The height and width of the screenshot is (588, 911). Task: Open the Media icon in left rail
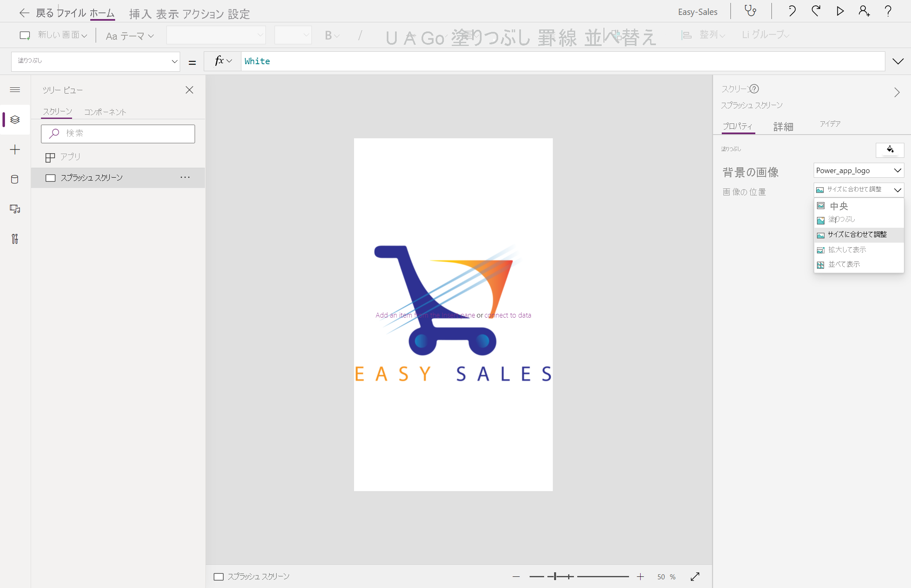15,209
